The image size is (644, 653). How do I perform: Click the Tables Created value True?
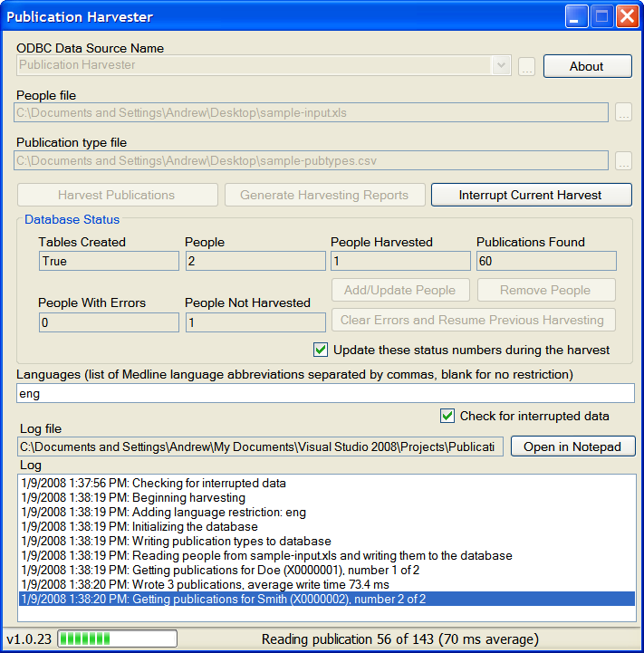tap(109, 261)
